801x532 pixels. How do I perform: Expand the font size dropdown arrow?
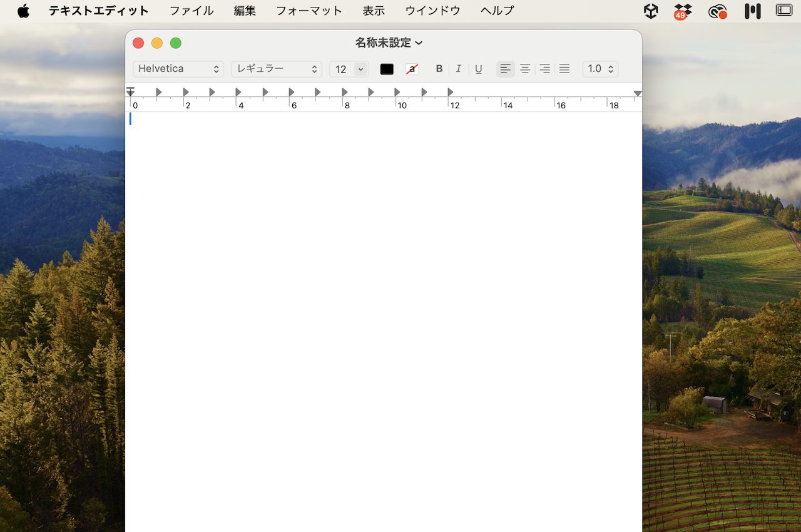(361, 69)
